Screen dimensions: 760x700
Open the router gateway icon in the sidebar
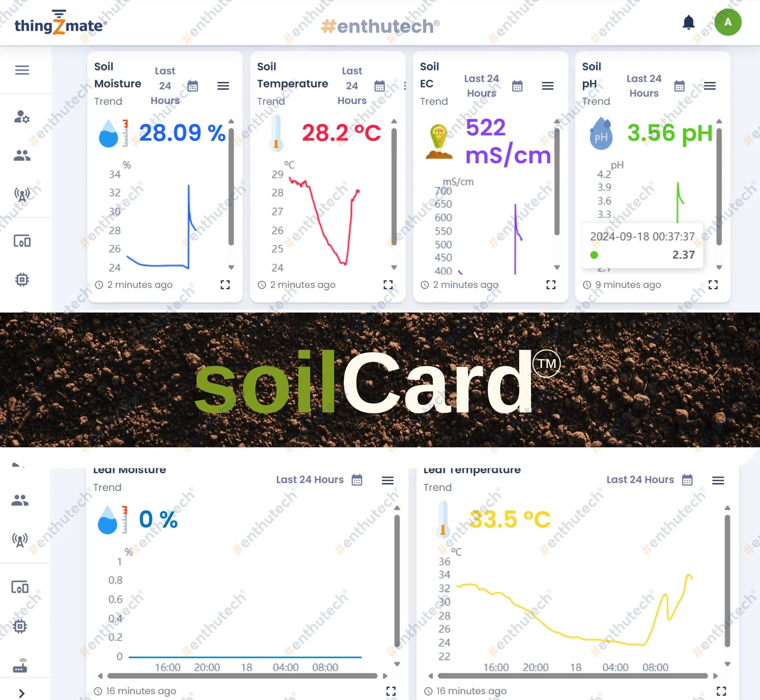coord(20,665)
